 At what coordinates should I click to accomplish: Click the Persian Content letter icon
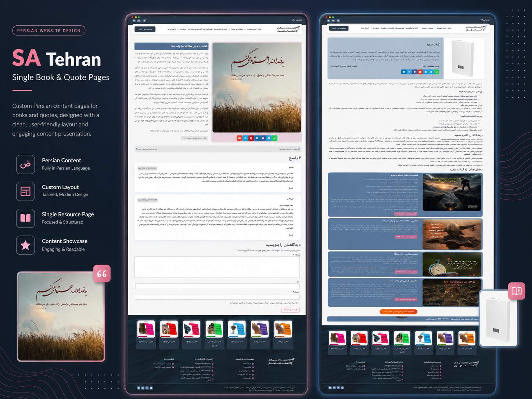[x=25, y=164]
